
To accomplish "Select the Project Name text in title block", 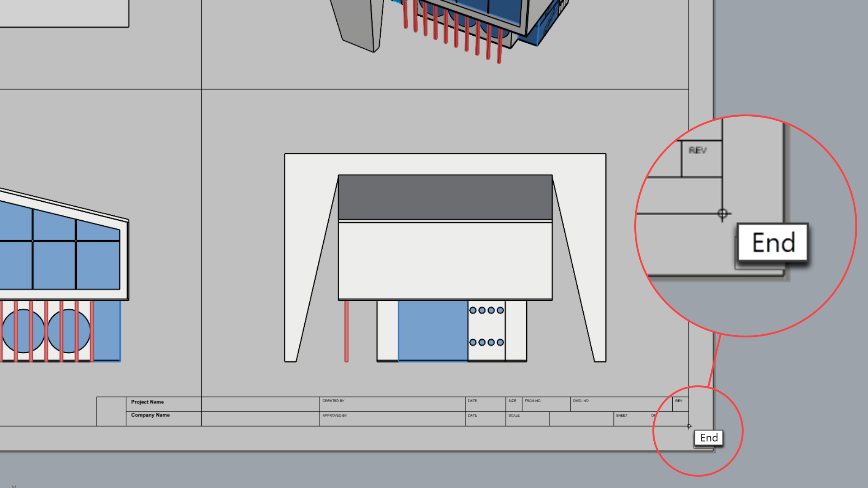I will click(147, 402).
